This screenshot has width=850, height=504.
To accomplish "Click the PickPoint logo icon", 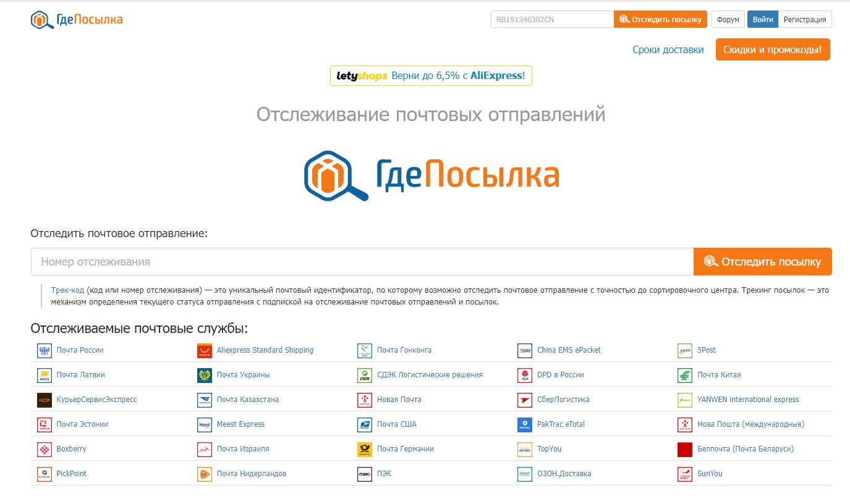I will tap(45, 474).
